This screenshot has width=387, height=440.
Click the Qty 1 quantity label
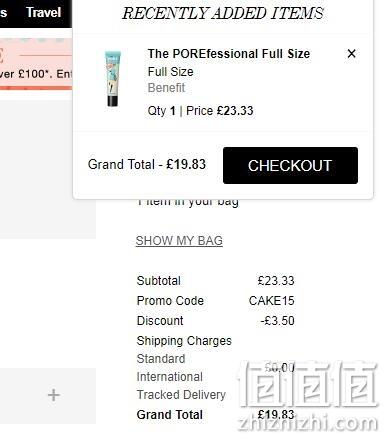pyautogui.click(x=161, y=111)
